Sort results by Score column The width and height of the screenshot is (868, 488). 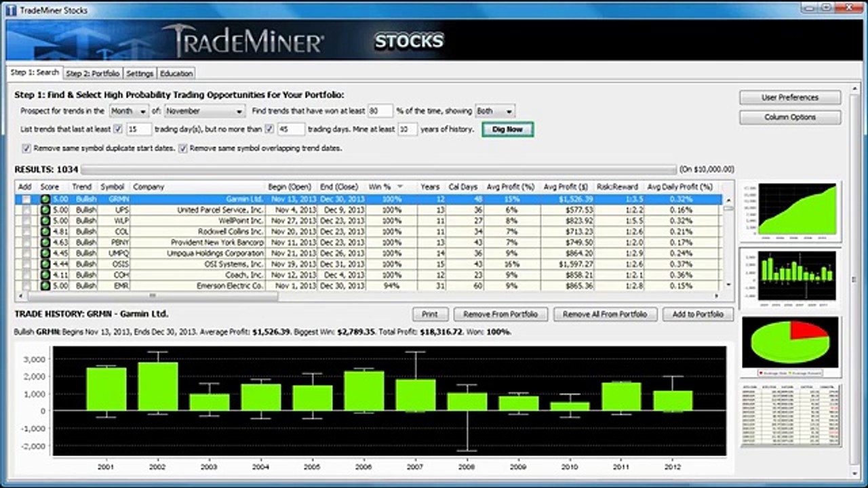click(x=50, y=186)
